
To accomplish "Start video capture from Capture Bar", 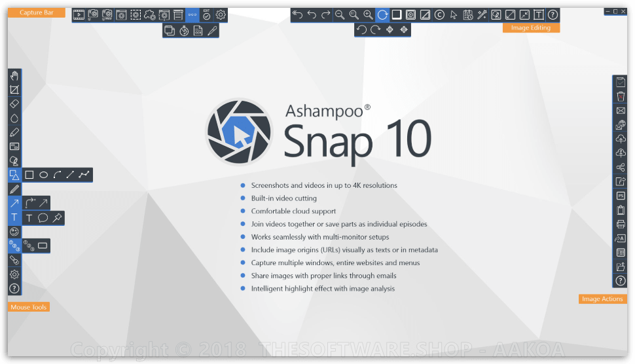I will 79,16.
